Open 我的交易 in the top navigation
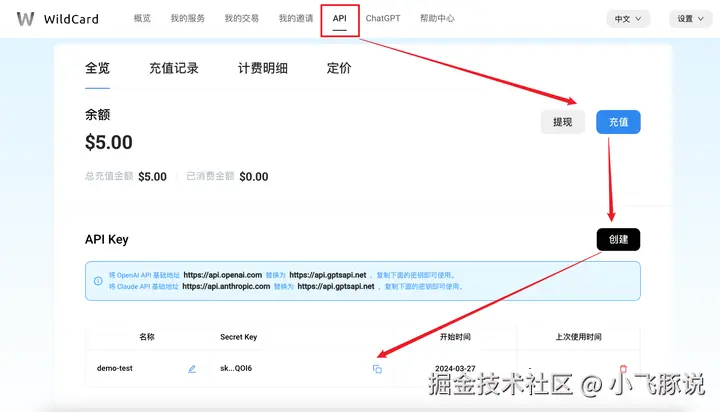720x412 pixels. pos(242,18)
